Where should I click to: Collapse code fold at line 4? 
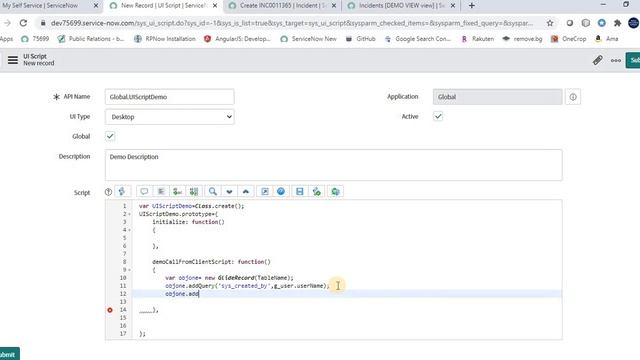[x=129, y=230]
